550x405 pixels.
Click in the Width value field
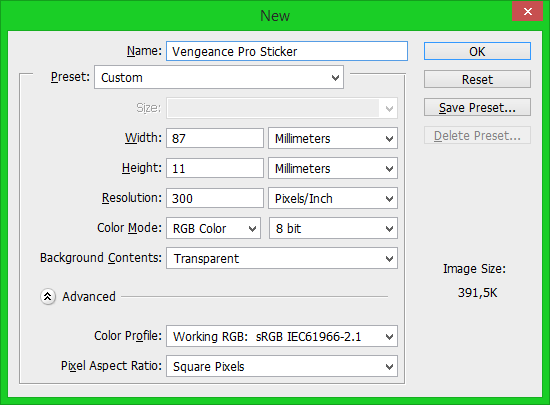[x=215, y=138]
